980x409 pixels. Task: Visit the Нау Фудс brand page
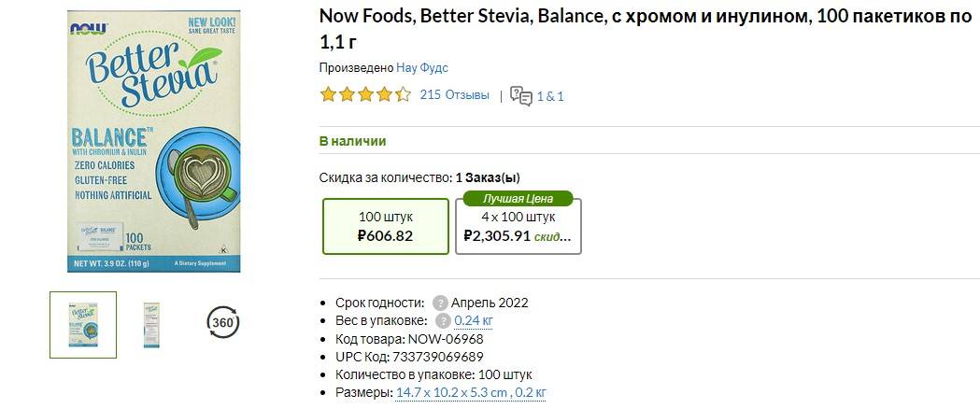coord(422,67)
